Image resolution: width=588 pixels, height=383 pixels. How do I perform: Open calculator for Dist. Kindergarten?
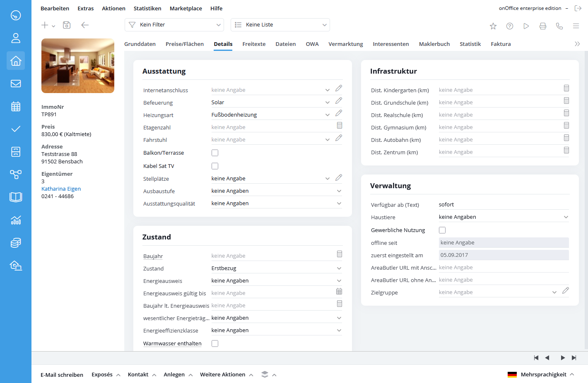coord(566,88)
